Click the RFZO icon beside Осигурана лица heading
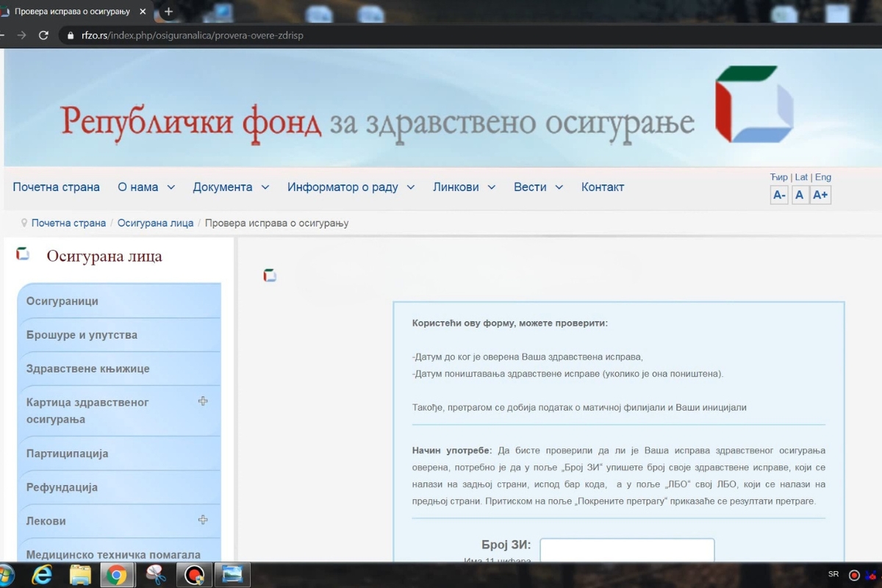The image size is (882, 588). point(22,253)
